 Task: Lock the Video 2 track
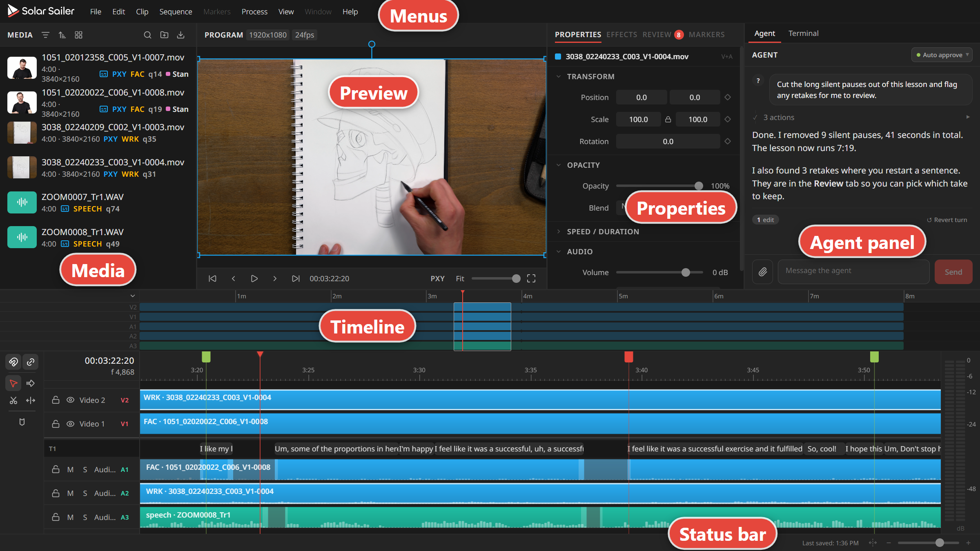click(56, 400)
